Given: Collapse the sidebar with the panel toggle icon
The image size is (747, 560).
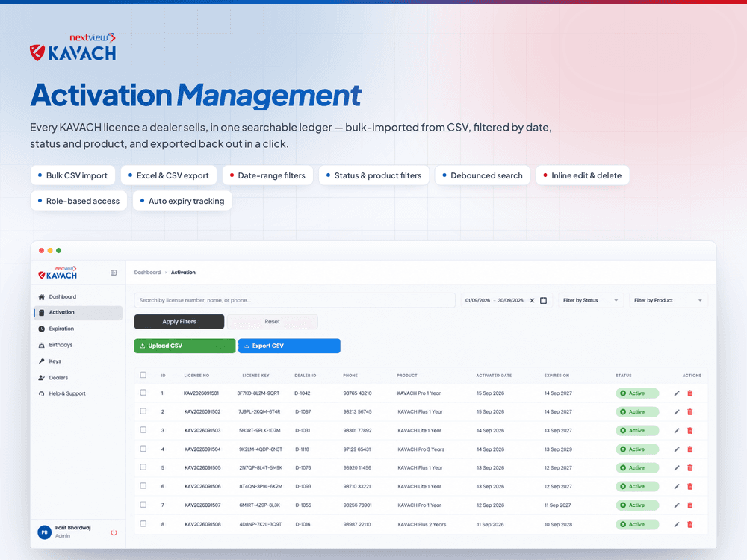Looking at the screenshot, I should [114, 273].
